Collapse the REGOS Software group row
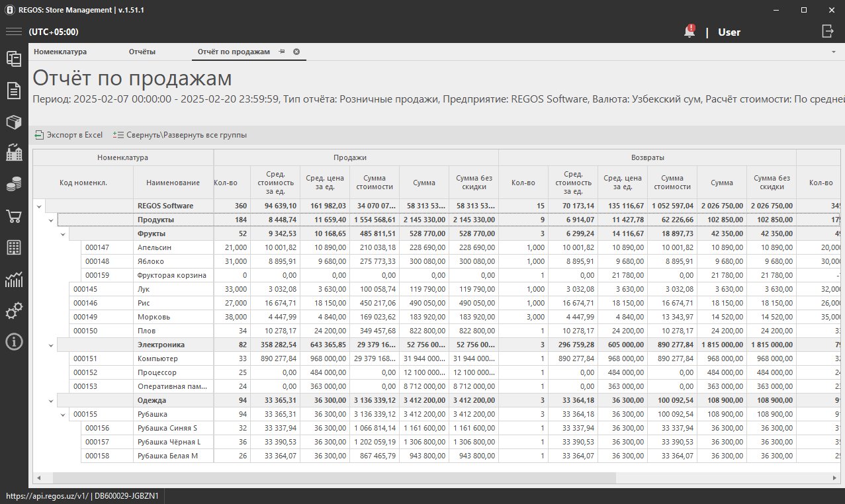 coord(40,206)
